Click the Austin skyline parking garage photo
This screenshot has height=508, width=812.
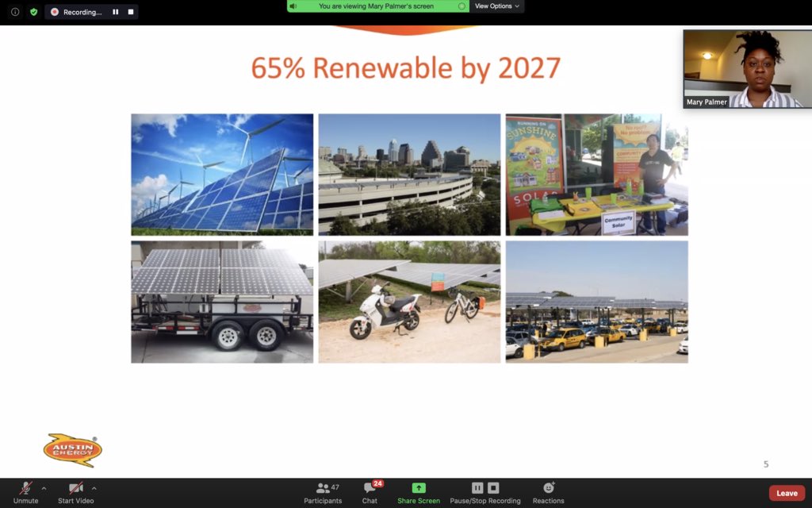click(x=409, y=175)
